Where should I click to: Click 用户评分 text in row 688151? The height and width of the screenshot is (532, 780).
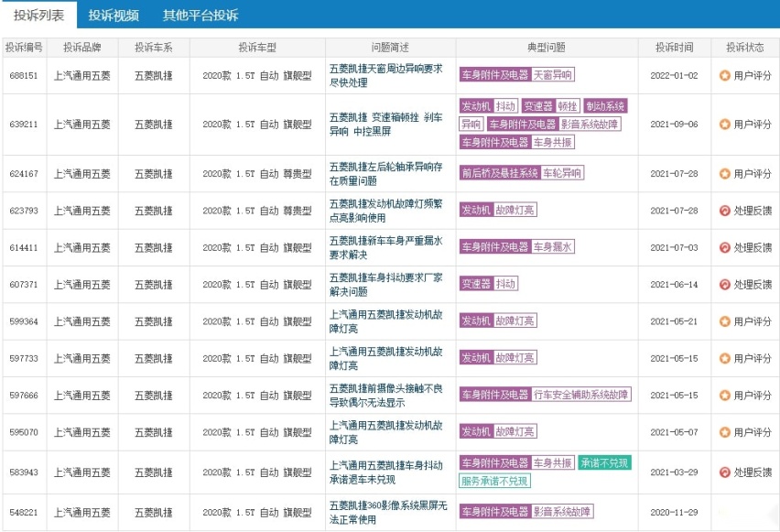click(753, 76)
